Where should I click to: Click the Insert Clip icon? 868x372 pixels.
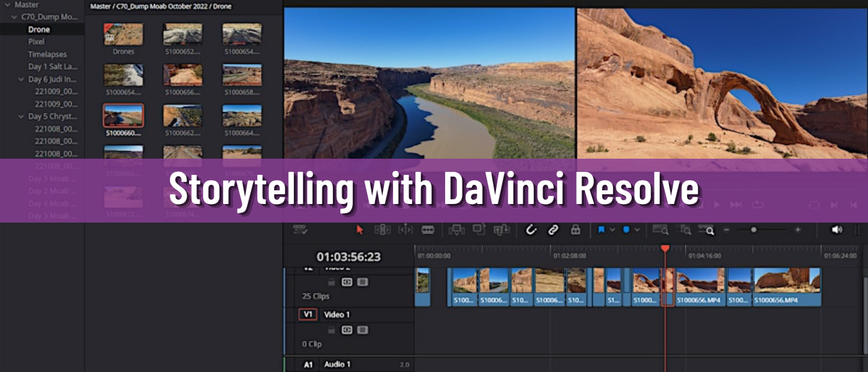(457, 230)
